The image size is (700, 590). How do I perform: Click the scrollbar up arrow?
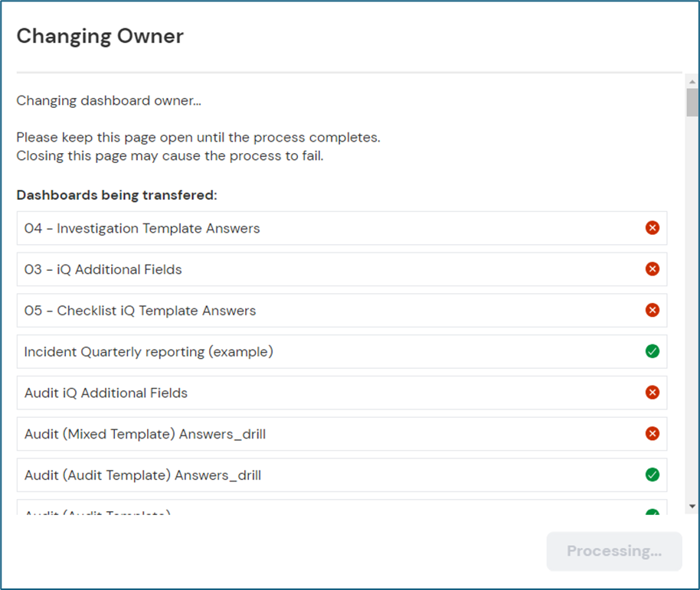(692, 80)
